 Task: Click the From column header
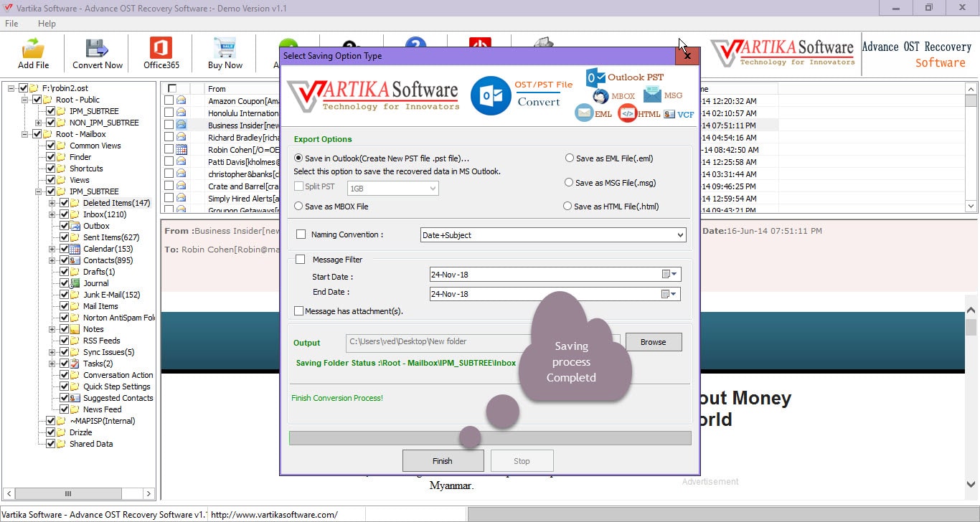point(217,89)
